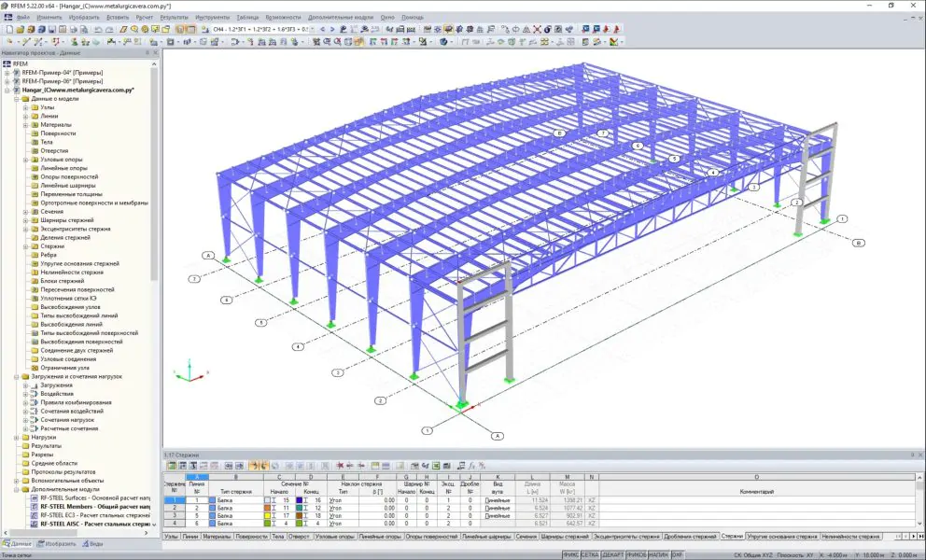The height and width of the screenshot is (560, 926).
Task: Select Шарниры стержней tree item
Action: [x=66, y=219]
